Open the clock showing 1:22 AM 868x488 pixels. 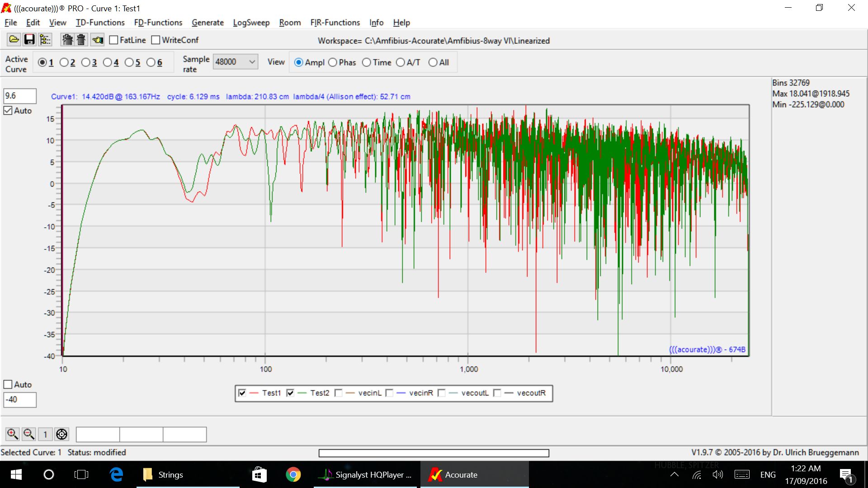click(x=806, y=474)
